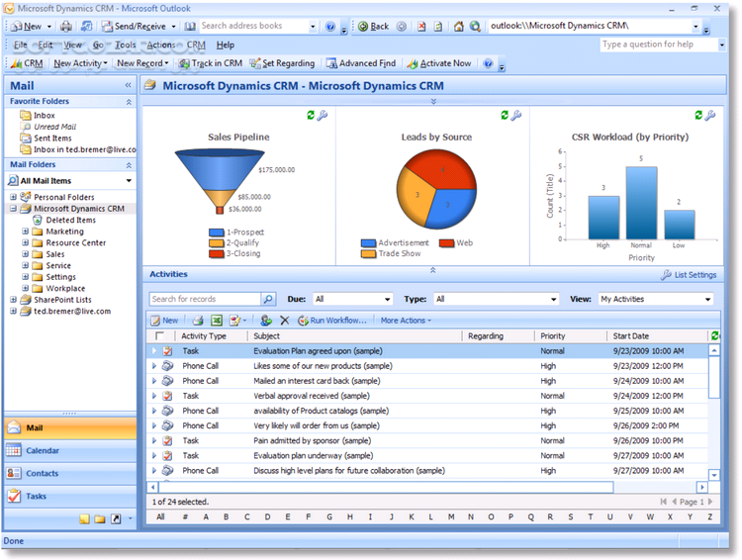Image resolution: width=742 pixels, height=560 pixels.
Task: Expand the Marketing folder
Action: pyautogui.click(x=26, y=231)
